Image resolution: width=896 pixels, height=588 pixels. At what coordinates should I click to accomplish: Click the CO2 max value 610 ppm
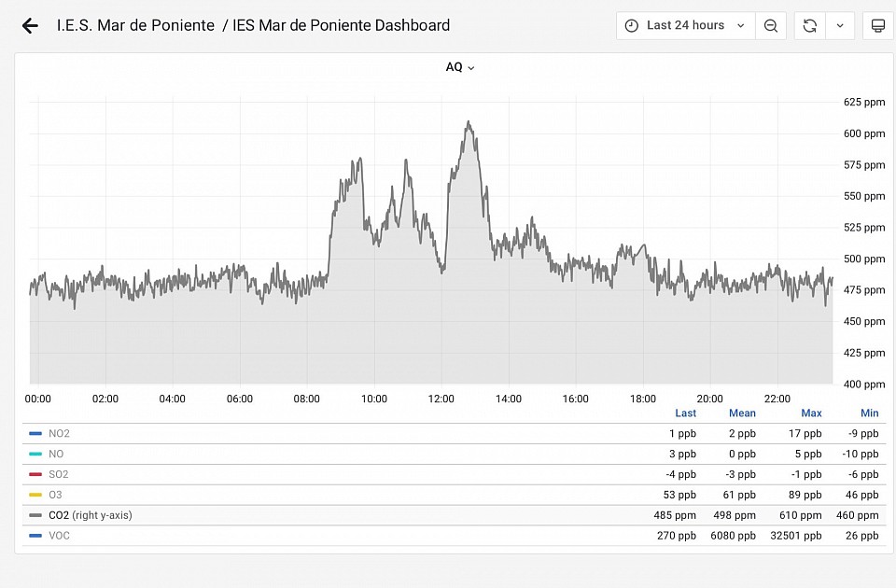tap(800, 515)
